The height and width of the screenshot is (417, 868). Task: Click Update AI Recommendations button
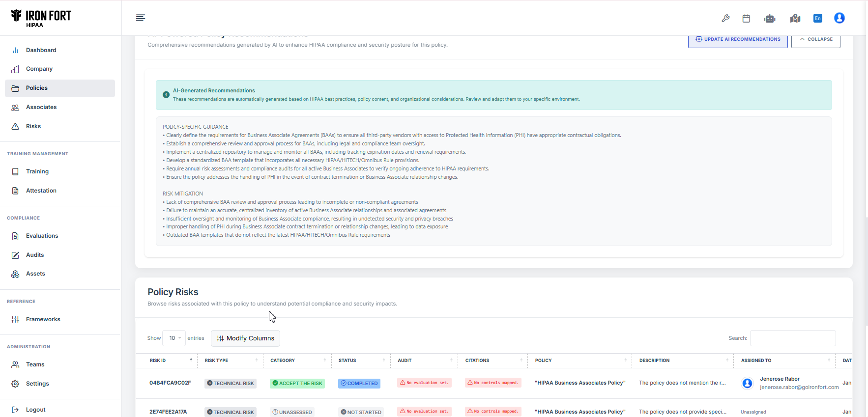737,39
